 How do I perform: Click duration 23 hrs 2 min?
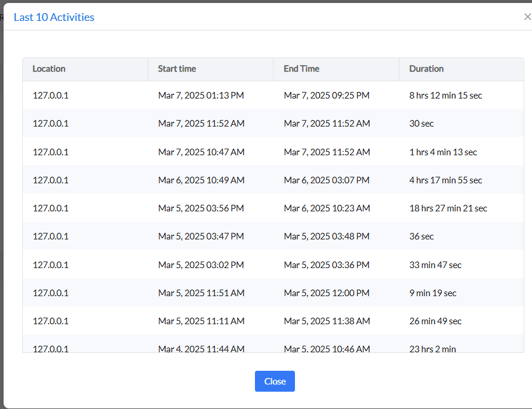click(x=432, y=349)
